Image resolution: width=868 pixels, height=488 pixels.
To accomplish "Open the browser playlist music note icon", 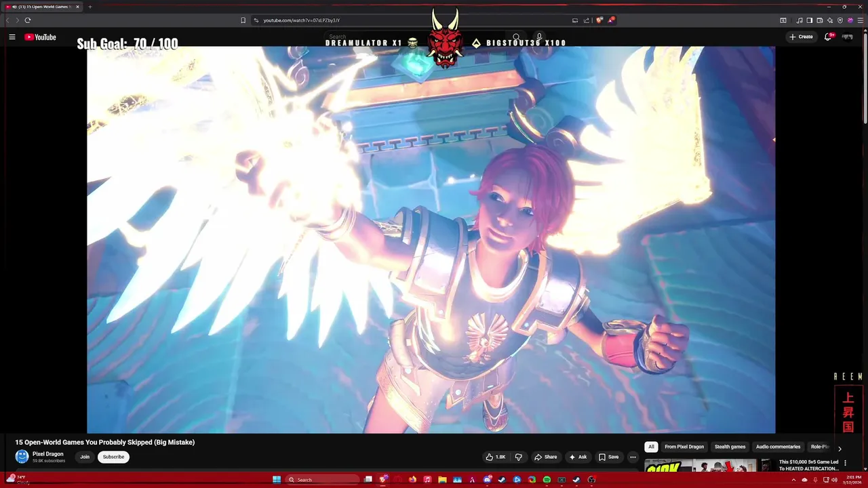I will (800, 20).
